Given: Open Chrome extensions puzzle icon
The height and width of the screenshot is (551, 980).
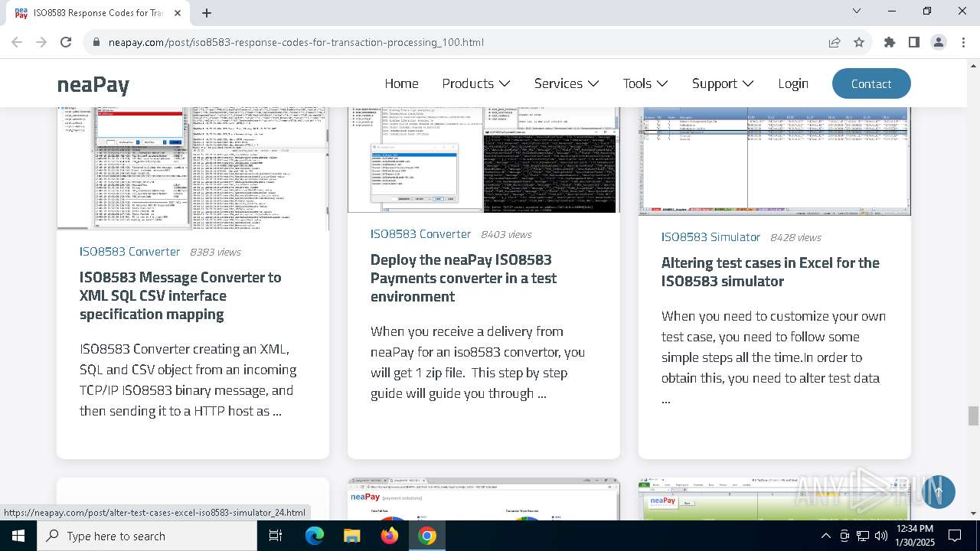Looking at the screenshot, I should point(890,42).
